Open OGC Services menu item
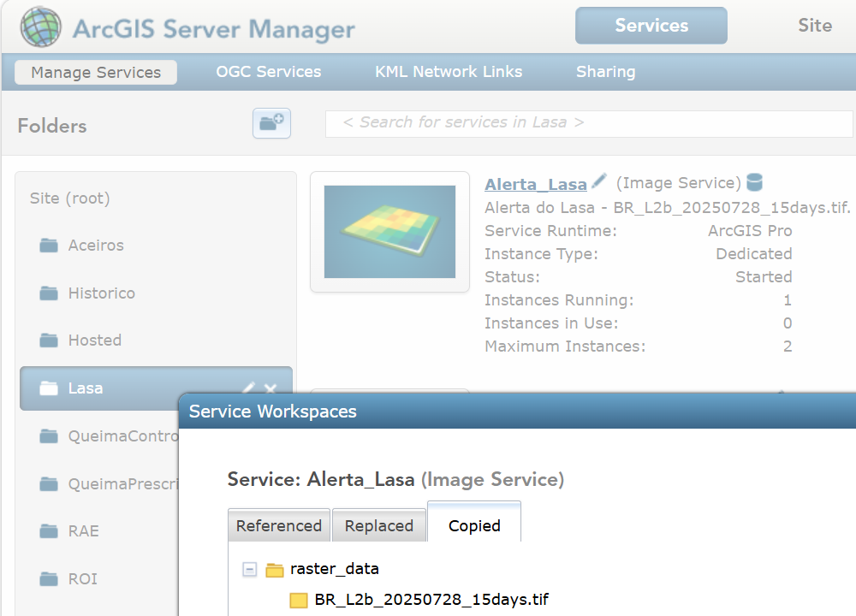Image resolution: width=856 pixels, height=616 pixels. pos(269,72)
